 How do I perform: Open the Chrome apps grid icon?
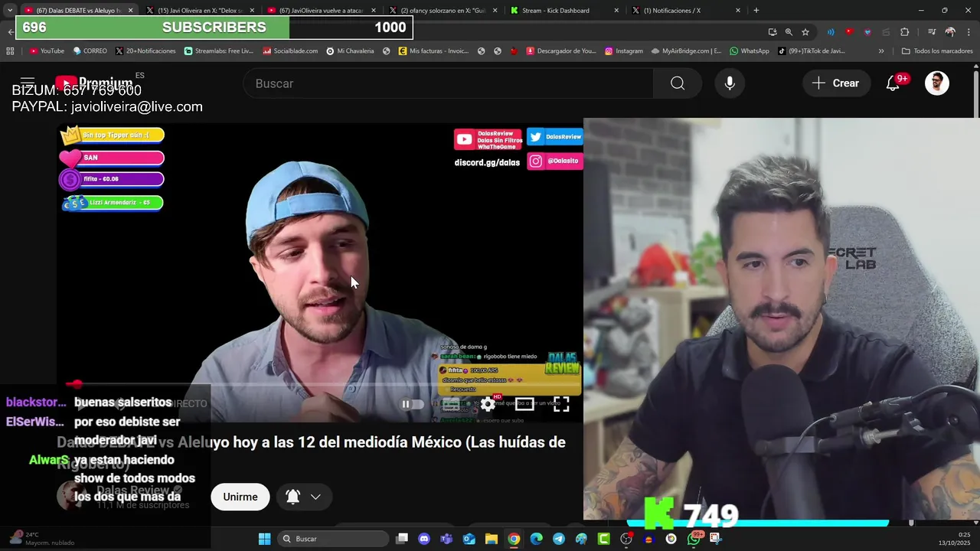tap(10, 51)
